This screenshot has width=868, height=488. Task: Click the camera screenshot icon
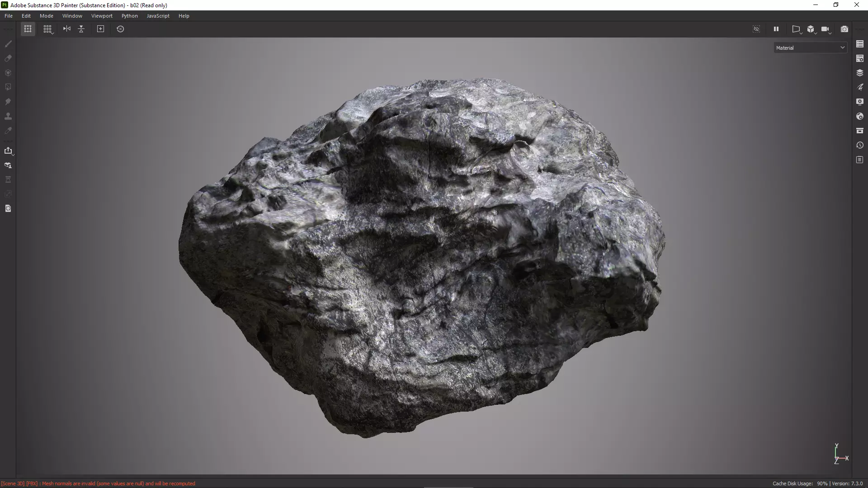[844, 29]
